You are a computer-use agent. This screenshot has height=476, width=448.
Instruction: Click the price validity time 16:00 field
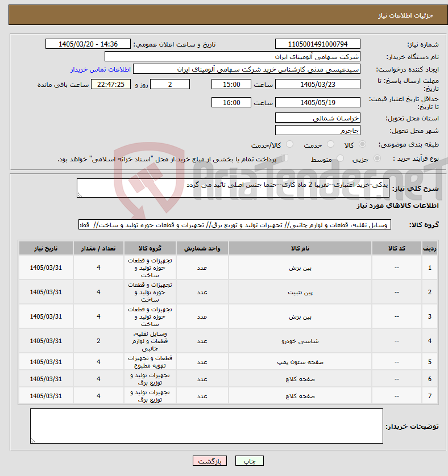tap(231, 103)
